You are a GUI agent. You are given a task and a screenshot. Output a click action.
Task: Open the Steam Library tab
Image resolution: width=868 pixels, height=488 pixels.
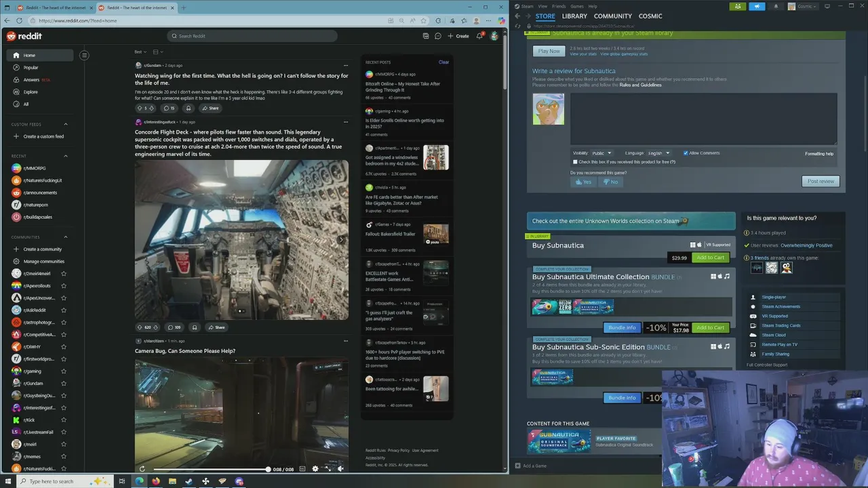574,16
